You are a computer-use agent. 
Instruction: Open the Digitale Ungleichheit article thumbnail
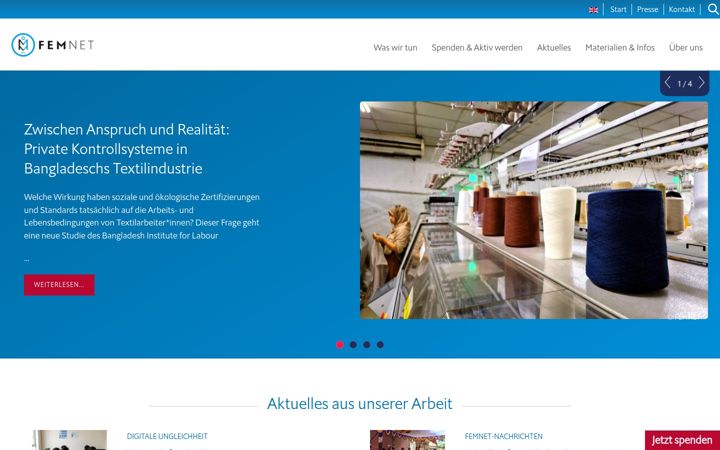point(70,440)
